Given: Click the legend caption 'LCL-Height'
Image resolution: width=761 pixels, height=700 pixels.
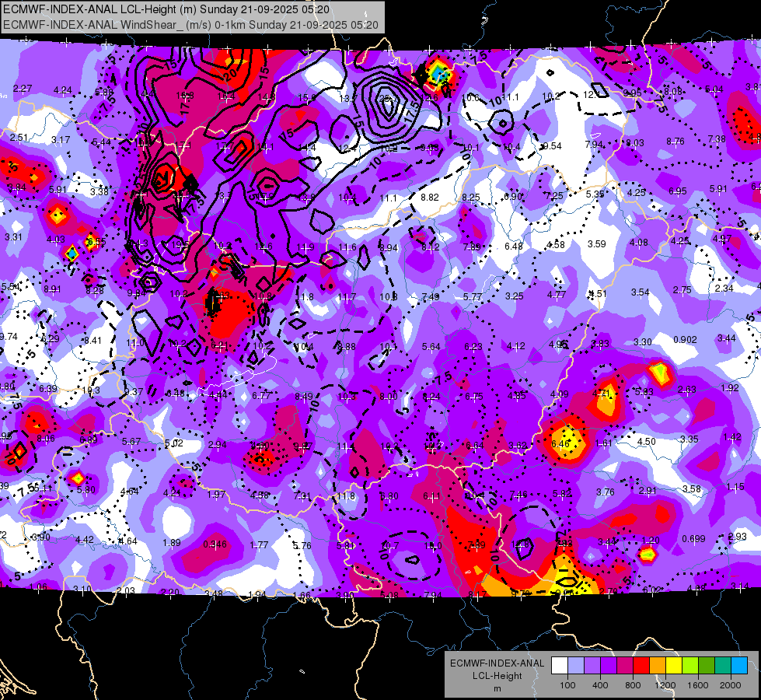Looking at the screenshot, I should point(497,676).
